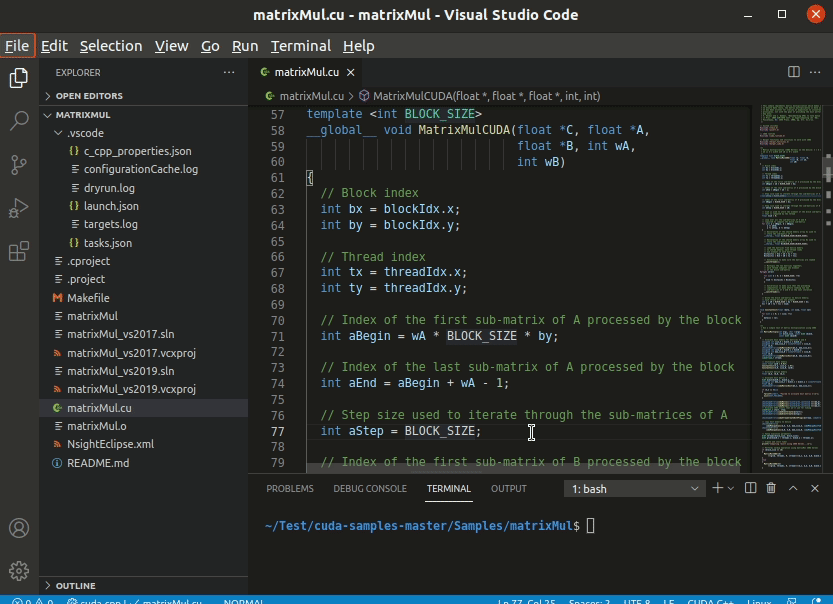The height and width of the screenshot is (604, 833).
Task: Open launch profile dropdown next to plus
Action: pyautogui.click(x=731, y=488)
